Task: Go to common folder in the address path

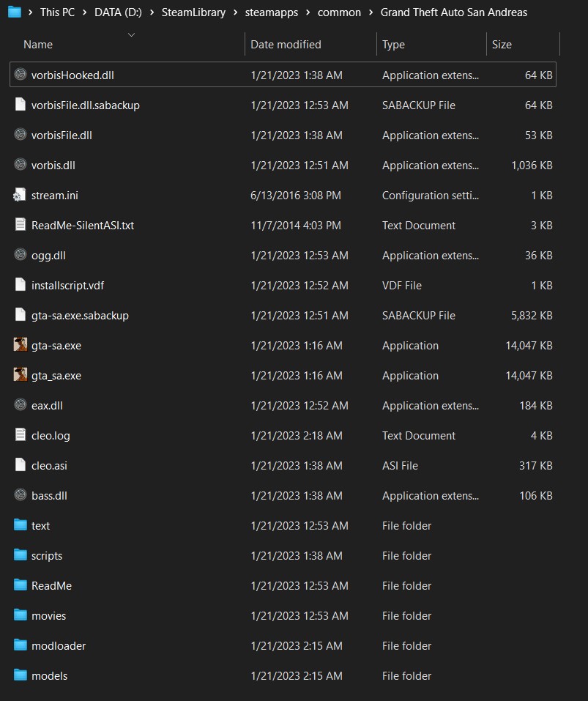Action: pyautogui.click(x=339, y=12)
